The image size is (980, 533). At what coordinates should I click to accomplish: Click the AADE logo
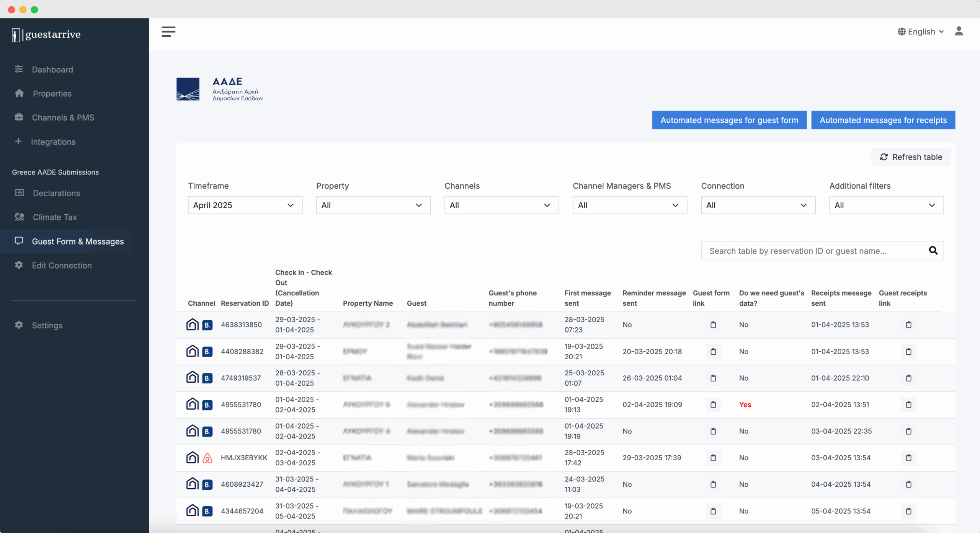[x=219, y=89]
